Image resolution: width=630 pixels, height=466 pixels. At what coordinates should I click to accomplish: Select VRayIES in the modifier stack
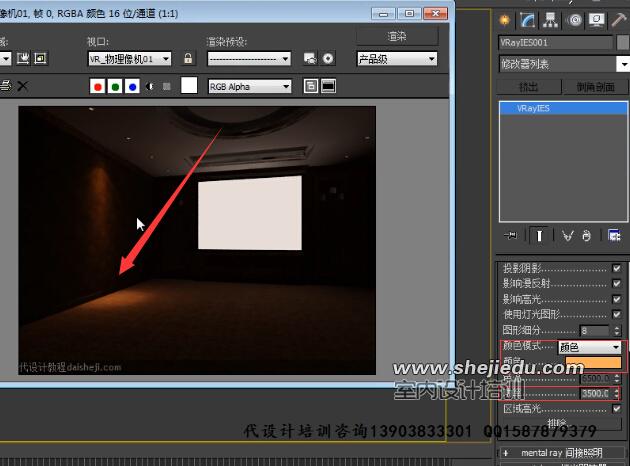(536, 107)
